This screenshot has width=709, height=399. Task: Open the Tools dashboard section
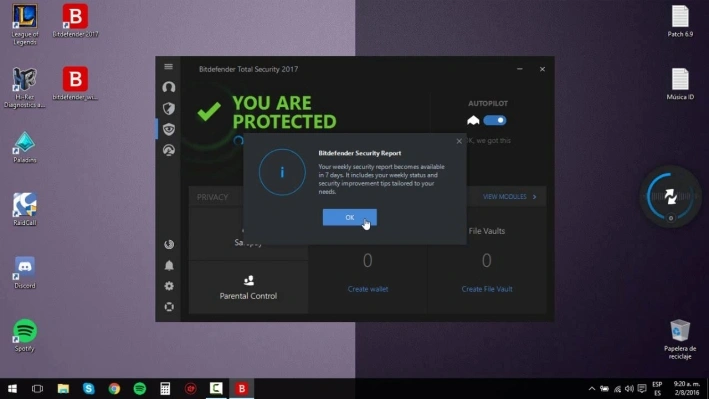coord(169,150)
